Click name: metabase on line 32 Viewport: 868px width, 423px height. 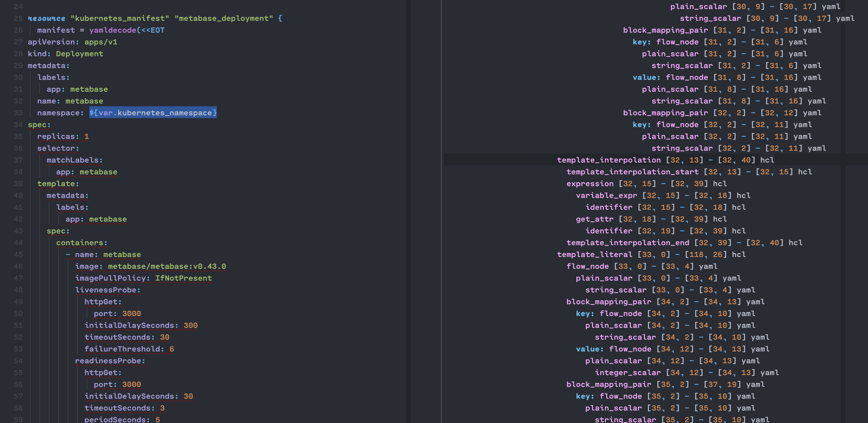click(70, 101)
